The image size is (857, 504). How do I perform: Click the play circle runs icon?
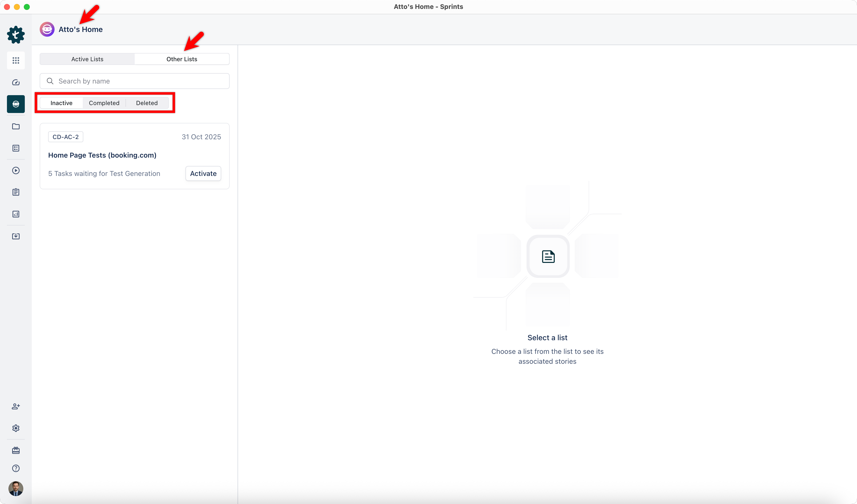click(x=16, y=170)
